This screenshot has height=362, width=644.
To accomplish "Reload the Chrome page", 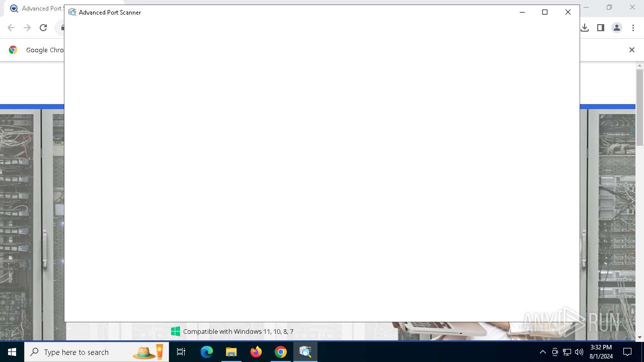I will (x=43, y=28).
